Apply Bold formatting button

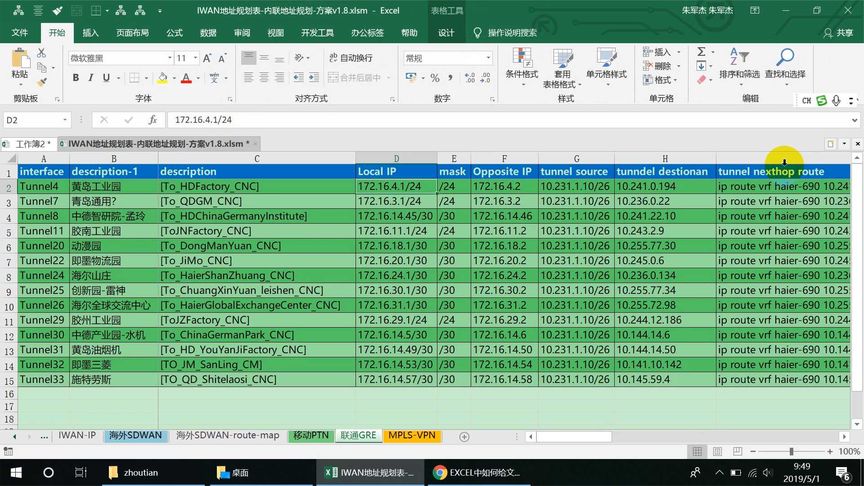(x=75, y=78)
